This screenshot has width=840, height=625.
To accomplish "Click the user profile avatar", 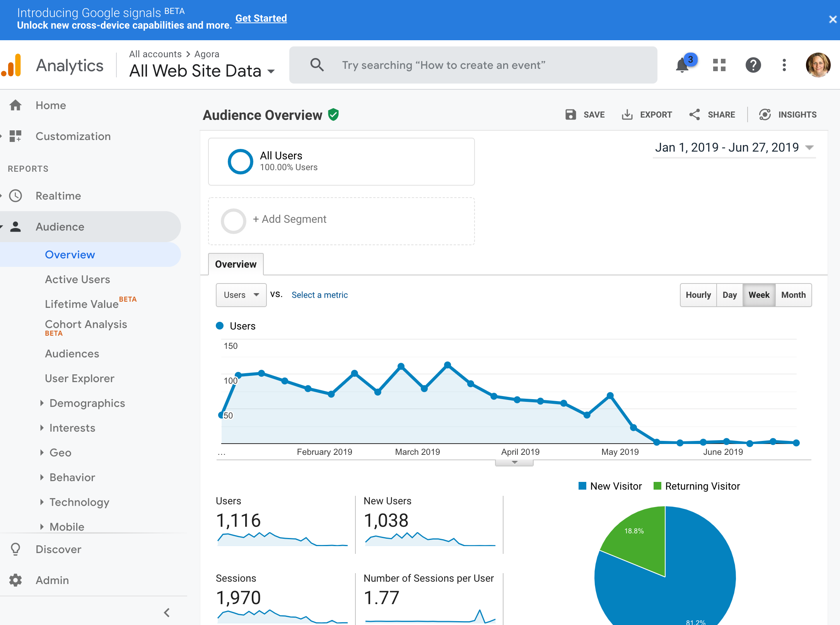I will [818, 65].
